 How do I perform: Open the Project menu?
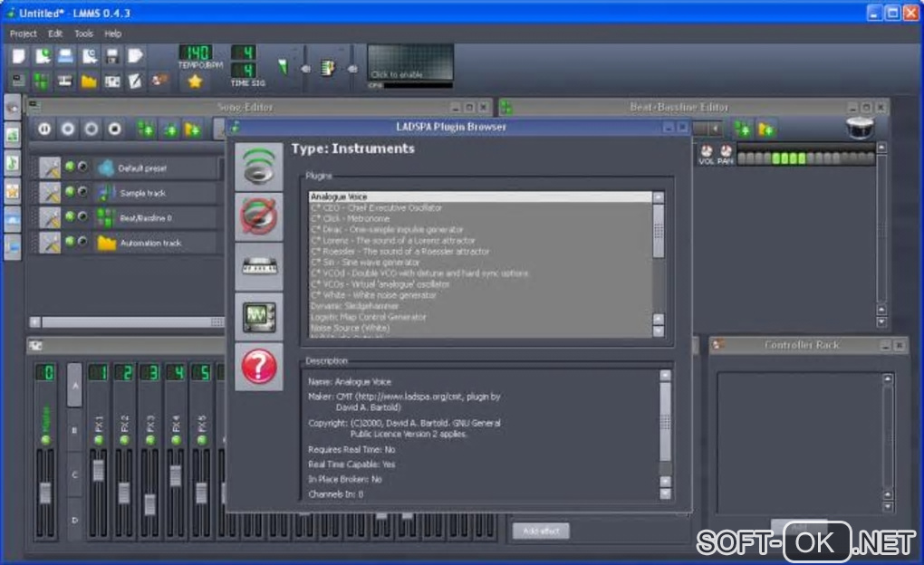pyautogui.click(x=23, y=34)
